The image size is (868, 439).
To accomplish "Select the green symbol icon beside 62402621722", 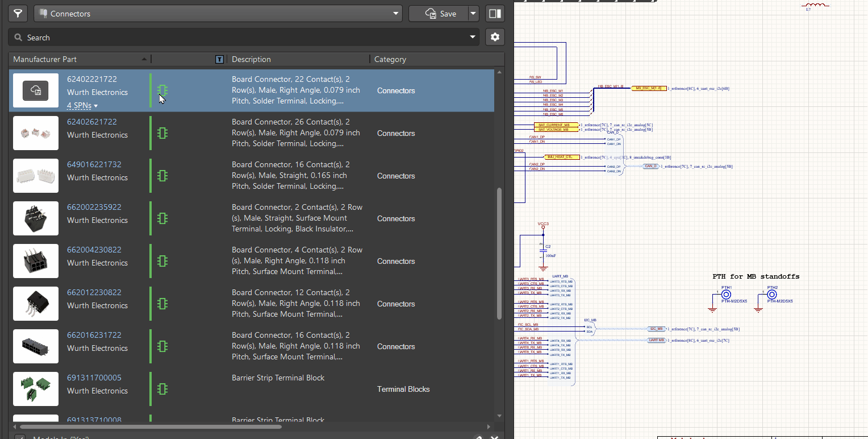I will pyautogui.click(x=162, y=132).
